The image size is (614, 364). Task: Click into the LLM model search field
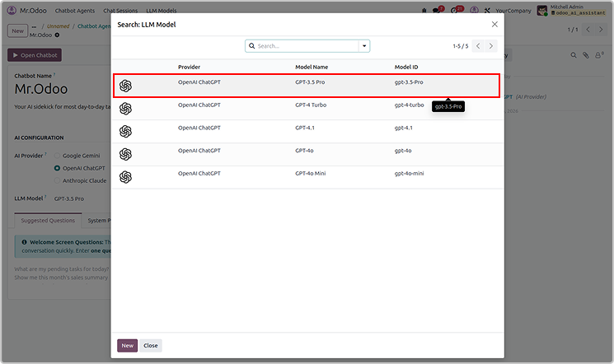(x=305, y=46)
